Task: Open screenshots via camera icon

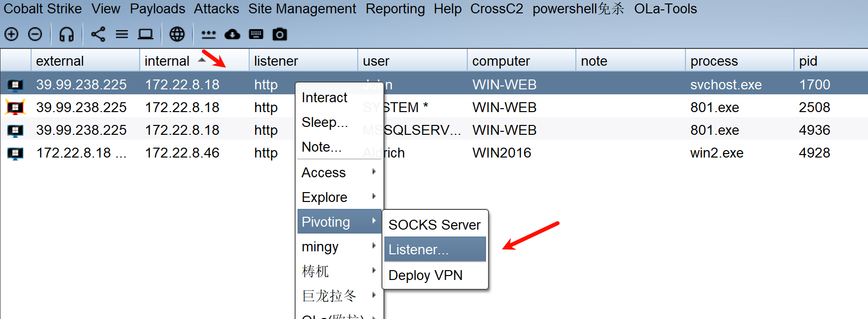Action: 280,34
